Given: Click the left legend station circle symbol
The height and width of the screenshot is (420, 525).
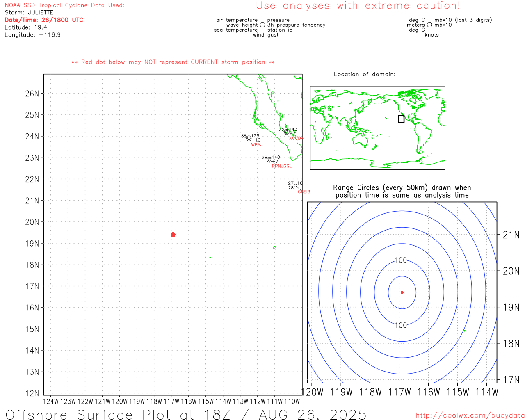Looking at the screenshot, I should pos(262,25).
